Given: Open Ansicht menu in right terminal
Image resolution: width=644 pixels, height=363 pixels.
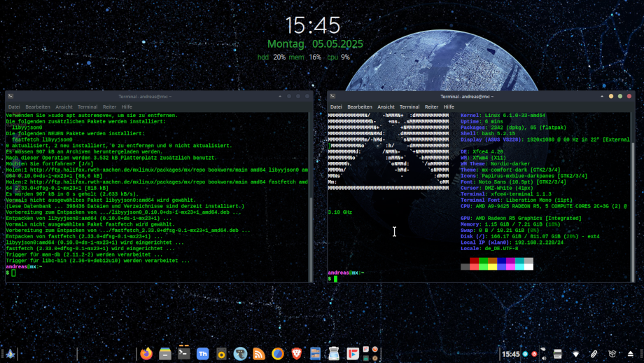Looking at the screenshot, I should click(x=386, y=107).
